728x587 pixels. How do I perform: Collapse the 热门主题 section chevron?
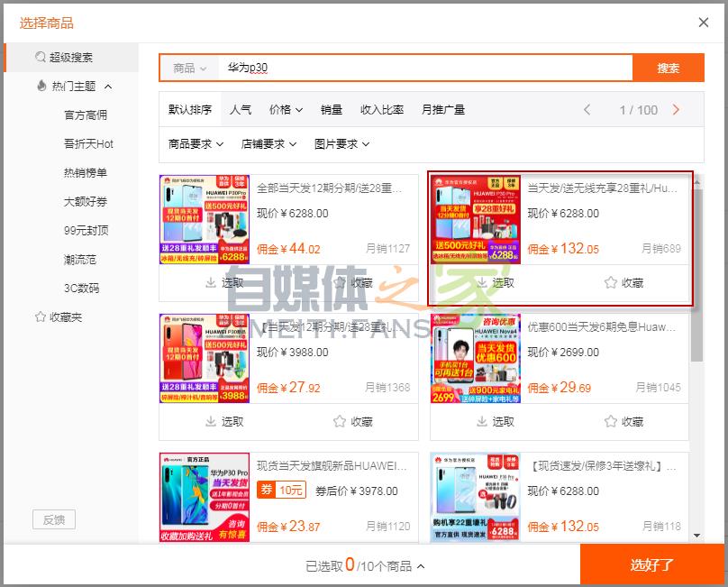(108, 87)
